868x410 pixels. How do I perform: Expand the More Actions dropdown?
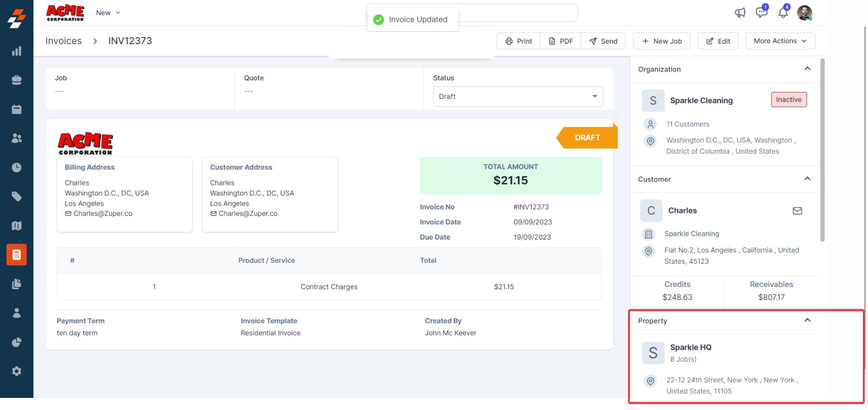coord(780,41)
